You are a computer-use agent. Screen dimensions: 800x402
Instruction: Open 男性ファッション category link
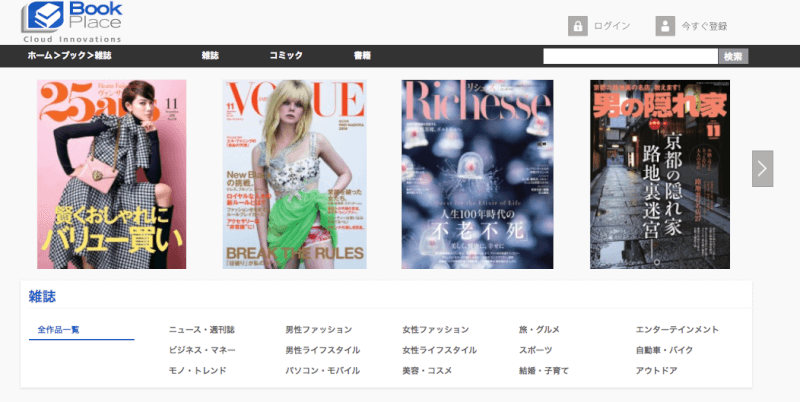pyautogui.click(x=318, y=329)
